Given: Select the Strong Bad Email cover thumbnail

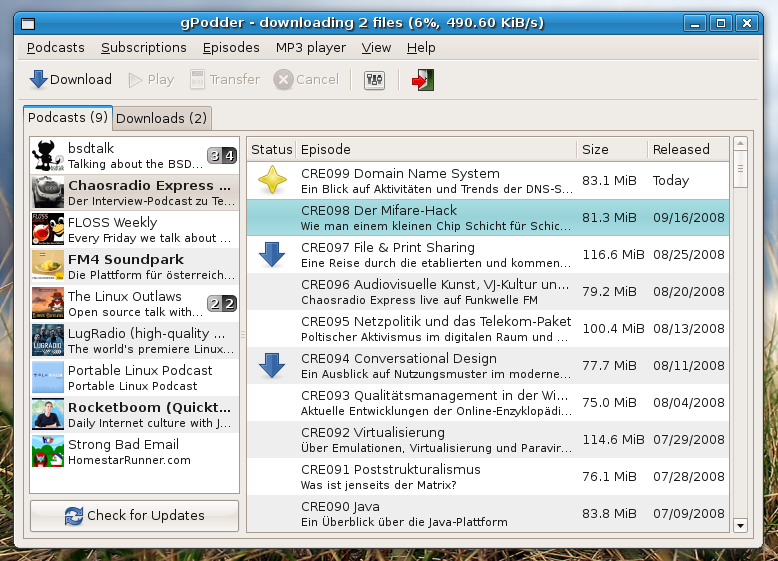Looking at the screenshot, I should click(x=48, y=451).
